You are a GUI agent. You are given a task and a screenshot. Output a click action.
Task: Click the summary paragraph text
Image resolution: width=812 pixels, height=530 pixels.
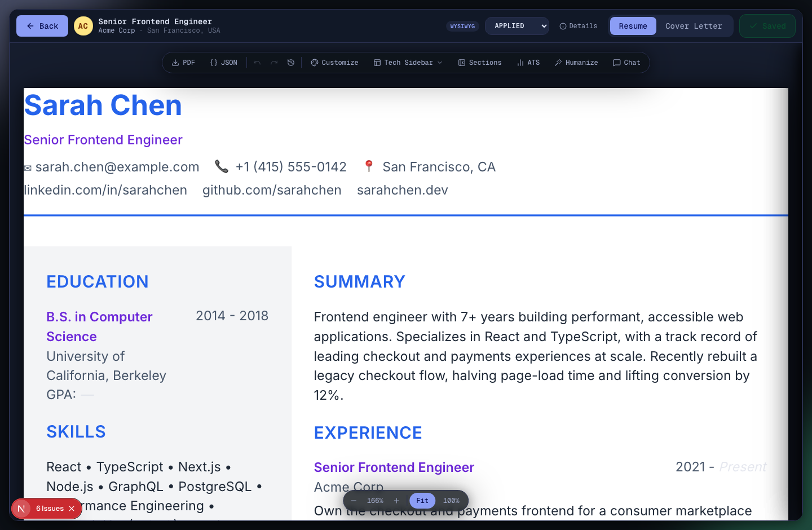pyautogui.click(x=536, y=356)
